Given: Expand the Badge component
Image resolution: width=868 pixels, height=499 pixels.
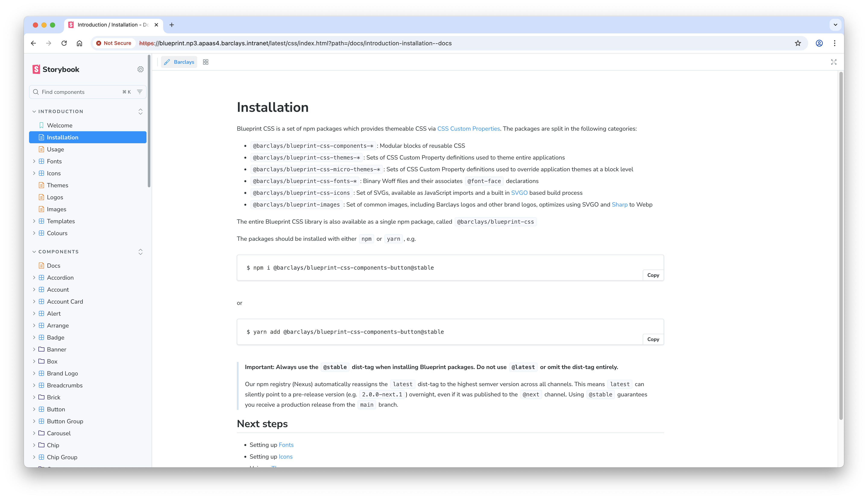Looking at the screenshot, I should coord(88,338).
